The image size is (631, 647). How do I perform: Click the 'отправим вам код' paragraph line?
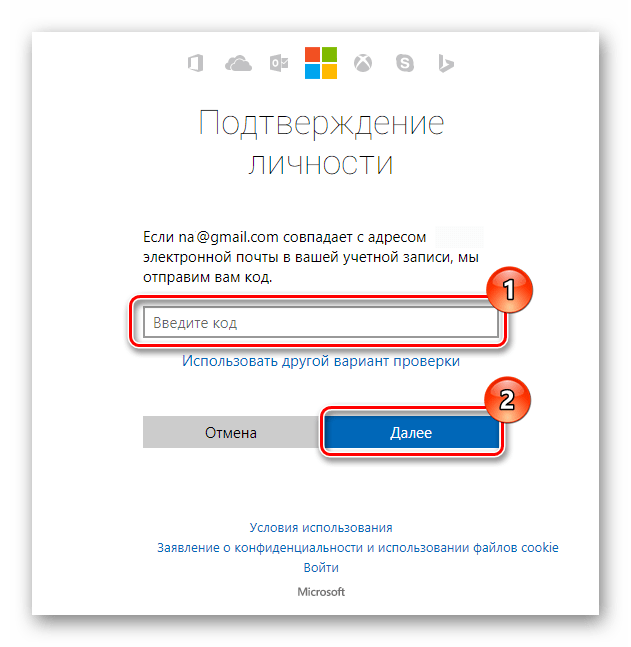(208, 277)
